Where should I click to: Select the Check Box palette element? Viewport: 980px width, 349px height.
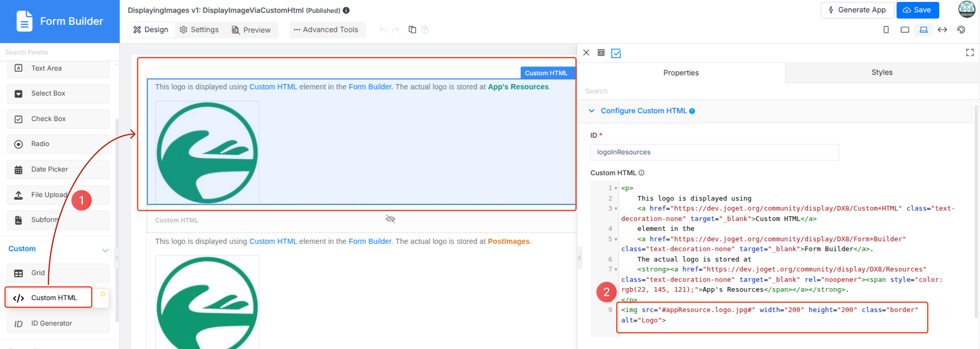tap(58, 119)
